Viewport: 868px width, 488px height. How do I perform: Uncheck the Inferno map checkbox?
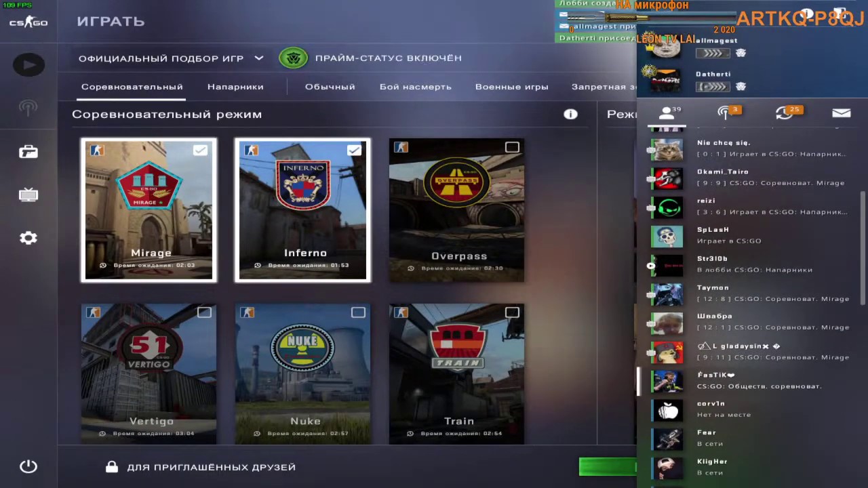tap(354, 150)
